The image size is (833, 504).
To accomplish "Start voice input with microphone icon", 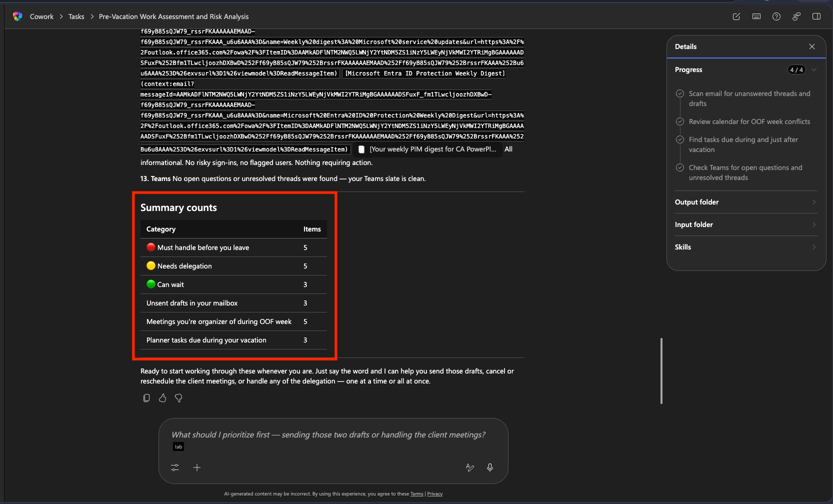I will [x=490, y=467].
